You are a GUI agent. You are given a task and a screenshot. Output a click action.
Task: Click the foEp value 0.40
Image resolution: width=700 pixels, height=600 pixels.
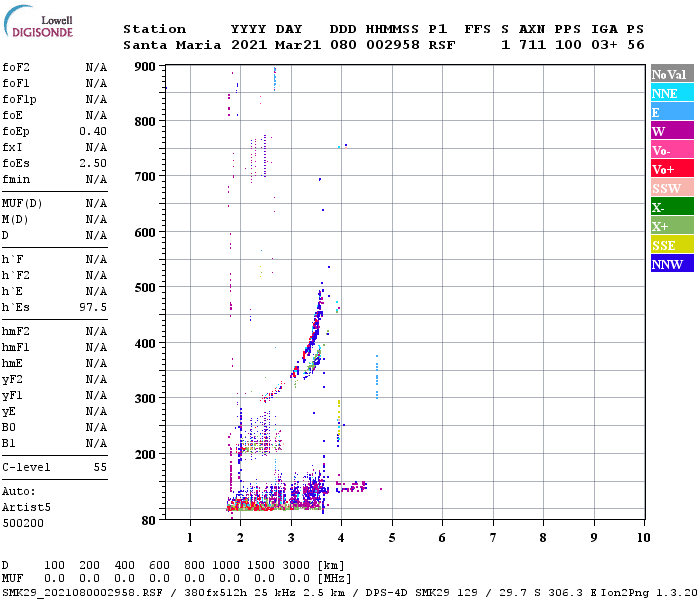click(93, 131)
